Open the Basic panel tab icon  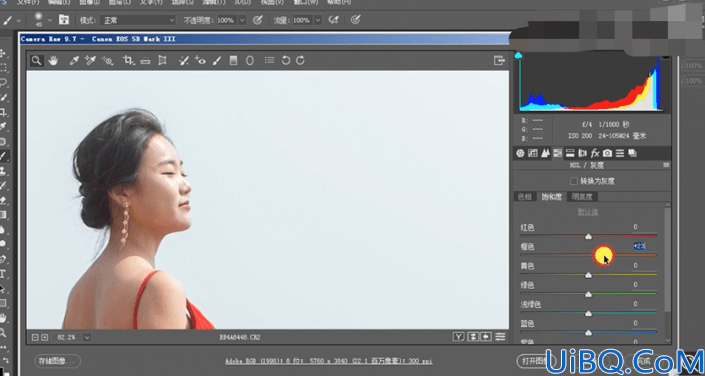click(x=520, y=153)
